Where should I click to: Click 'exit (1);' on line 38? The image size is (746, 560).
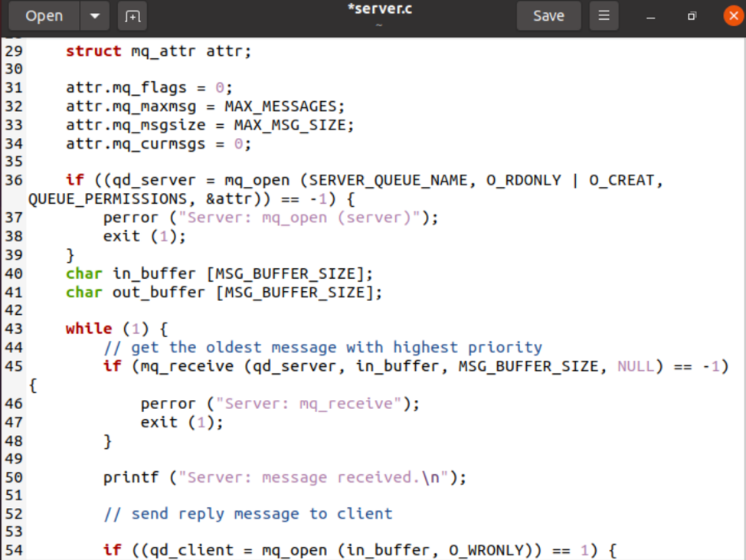tap(145, 237)
